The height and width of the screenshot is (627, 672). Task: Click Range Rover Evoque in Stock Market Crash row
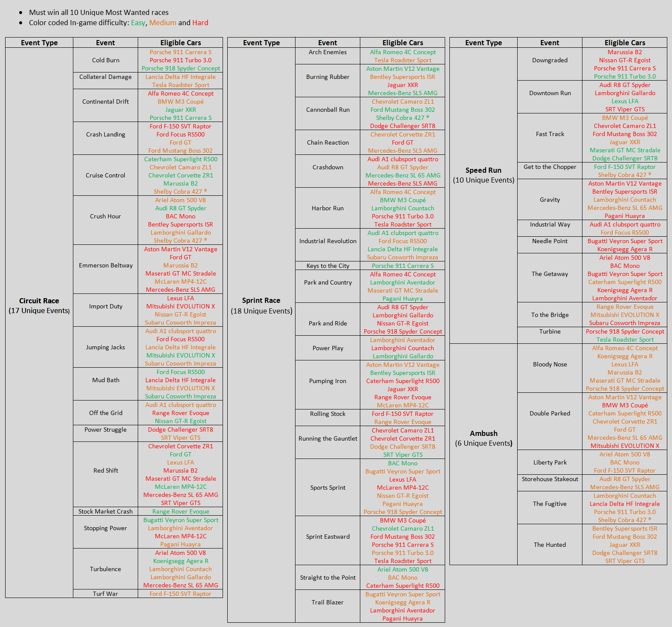180,511
